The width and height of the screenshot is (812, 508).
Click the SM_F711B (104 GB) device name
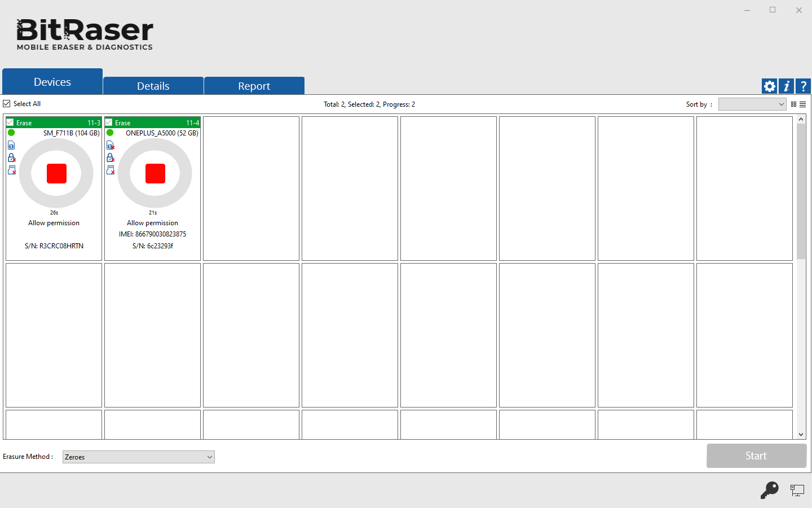tap(72, 133)
